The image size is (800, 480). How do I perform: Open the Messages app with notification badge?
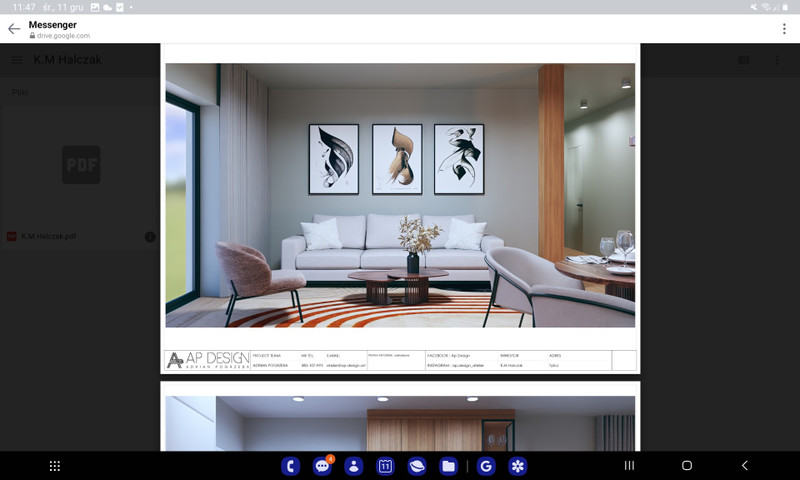point(322,466)
